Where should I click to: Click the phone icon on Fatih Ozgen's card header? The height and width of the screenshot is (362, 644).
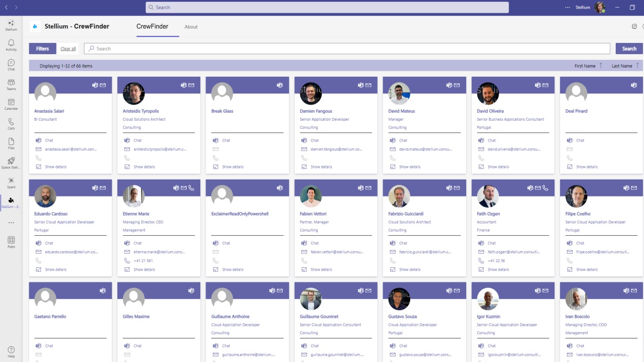click(x=545, y=188)
